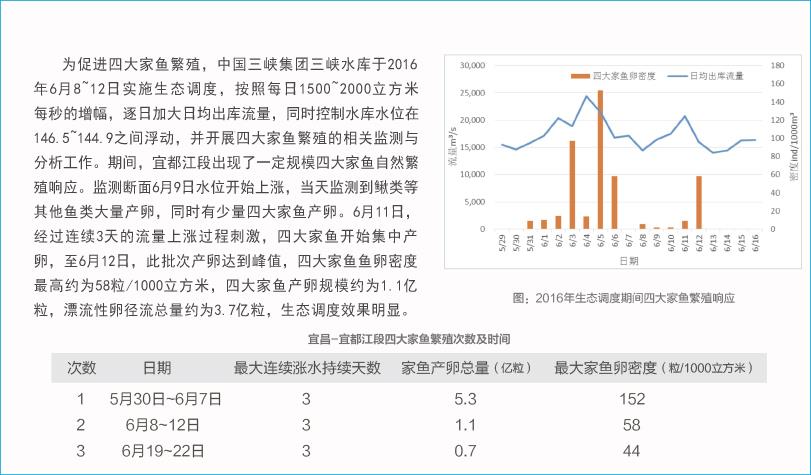Image resolution: width=811 pixels, height=475 pixels.
Task: Click the 5月30日~6月7日 date cell
Action: (x=165, y=399)
